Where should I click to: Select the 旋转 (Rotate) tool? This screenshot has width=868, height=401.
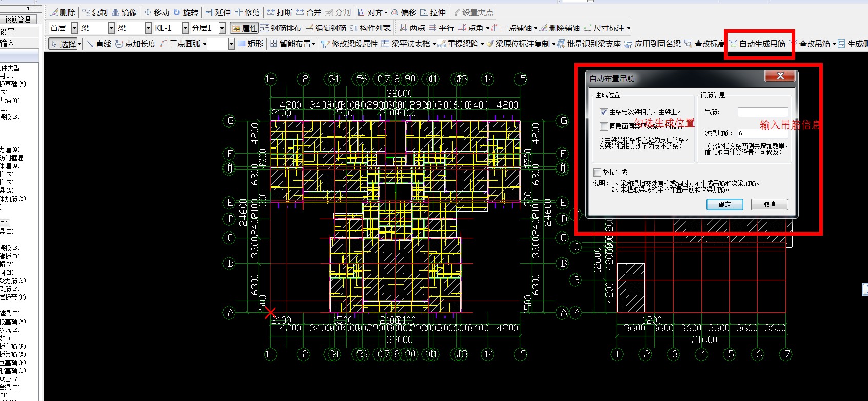186,12
